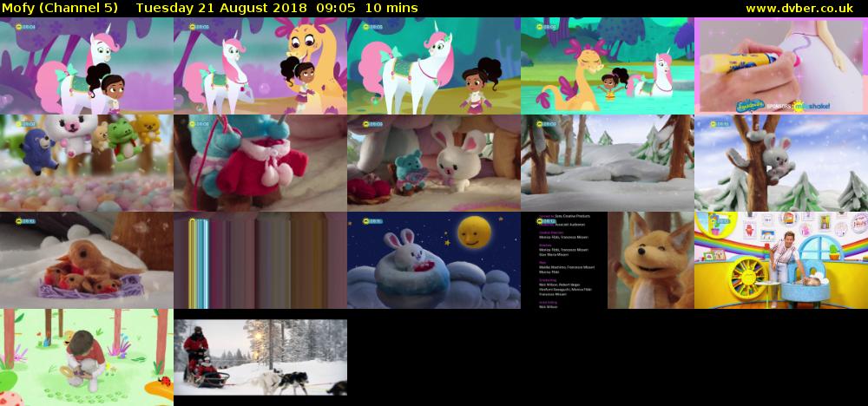Image resolution: width=868 pixels, height=406 pixels.
Task: Open thumbnail of girl beside unicorn in purple forest
Action: click(x=86, y=66)
